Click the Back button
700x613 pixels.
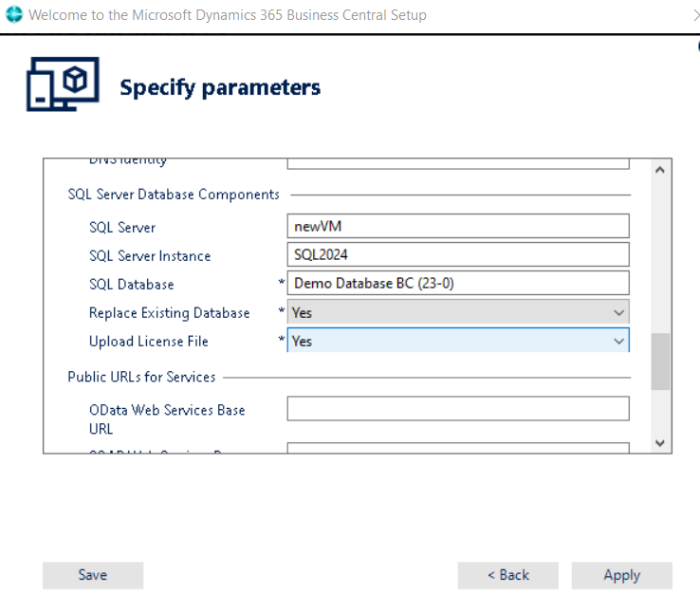[508, 575]
